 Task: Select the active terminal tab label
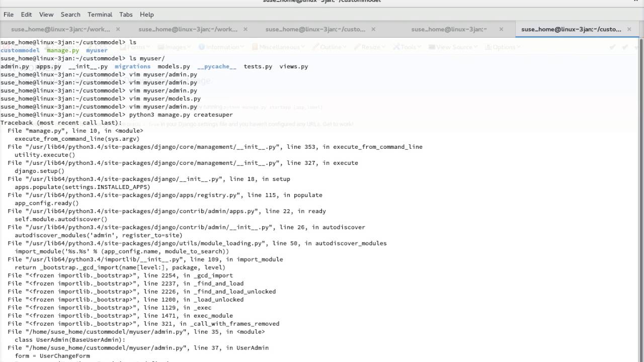571,29
